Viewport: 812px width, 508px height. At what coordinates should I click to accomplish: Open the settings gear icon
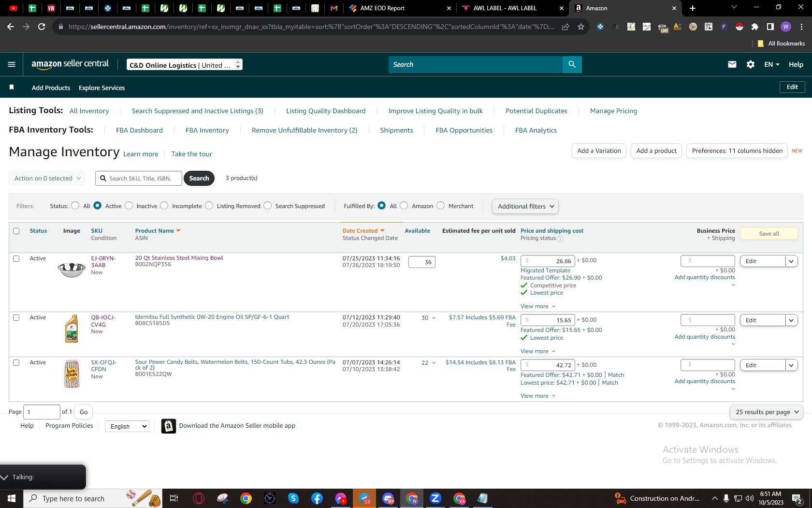coord(751,64)
